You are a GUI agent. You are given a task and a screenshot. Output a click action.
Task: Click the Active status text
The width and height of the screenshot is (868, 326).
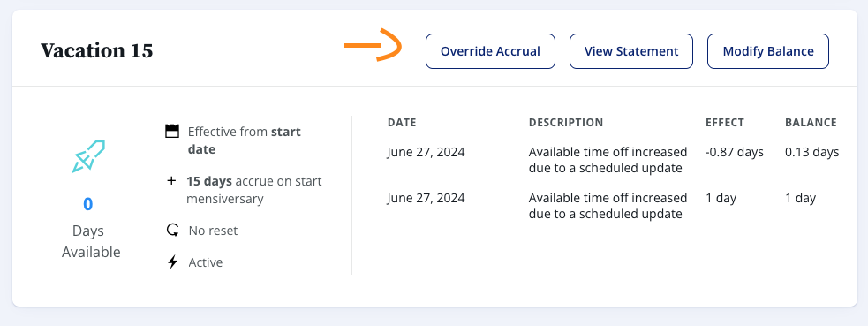tap(206, 262)
